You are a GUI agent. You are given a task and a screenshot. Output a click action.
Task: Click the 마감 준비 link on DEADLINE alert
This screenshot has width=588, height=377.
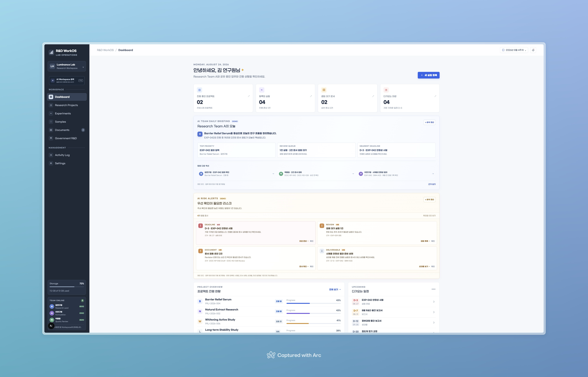[x=304, y=241]
